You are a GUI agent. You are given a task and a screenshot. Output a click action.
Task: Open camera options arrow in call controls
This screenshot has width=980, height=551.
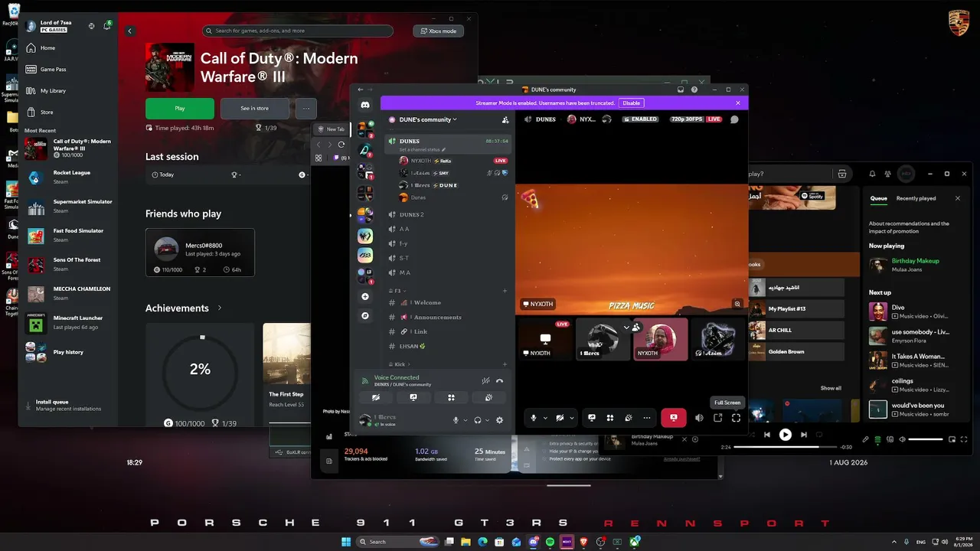[x=571, y=418]
